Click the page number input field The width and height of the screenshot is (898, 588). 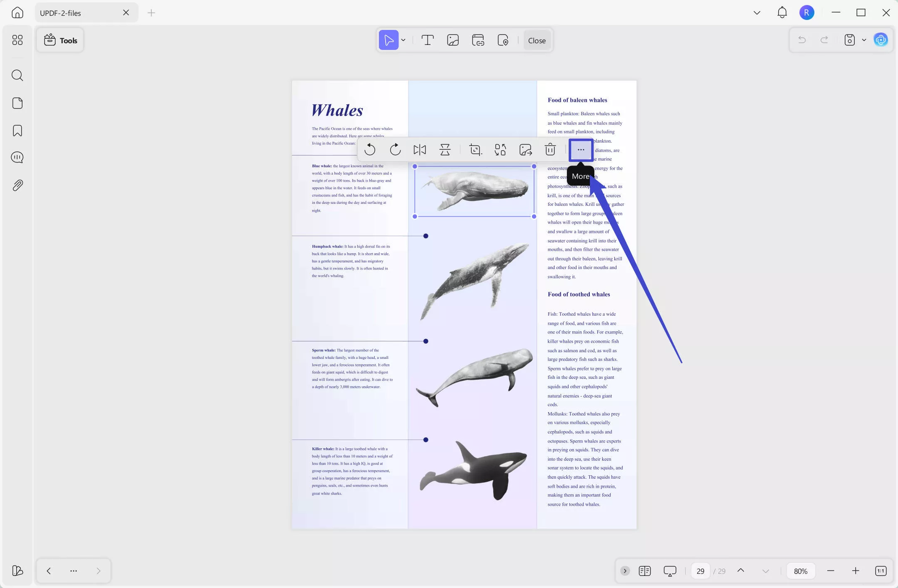[x=700, y=571]
